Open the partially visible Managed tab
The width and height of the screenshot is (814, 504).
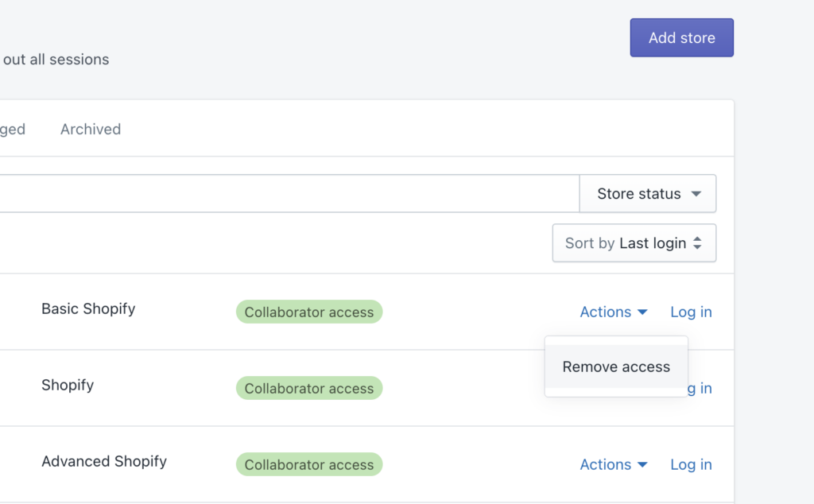coord(11,129)
